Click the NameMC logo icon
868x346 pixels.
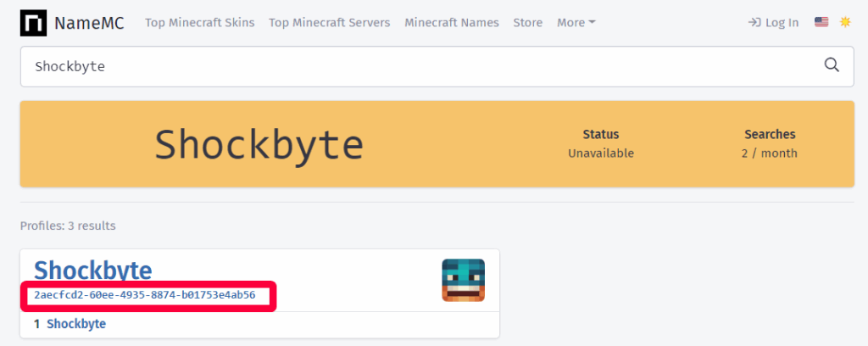pos(33,23)
